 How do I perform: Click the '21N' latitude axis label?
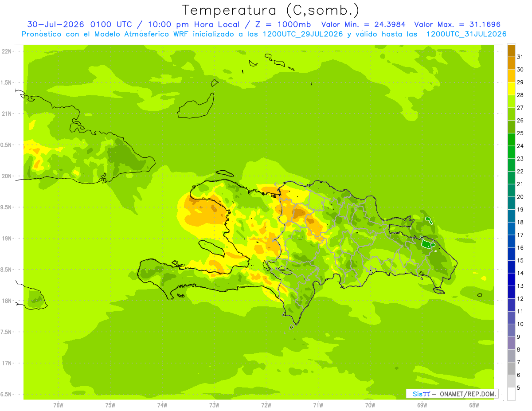tap(7, 114)
